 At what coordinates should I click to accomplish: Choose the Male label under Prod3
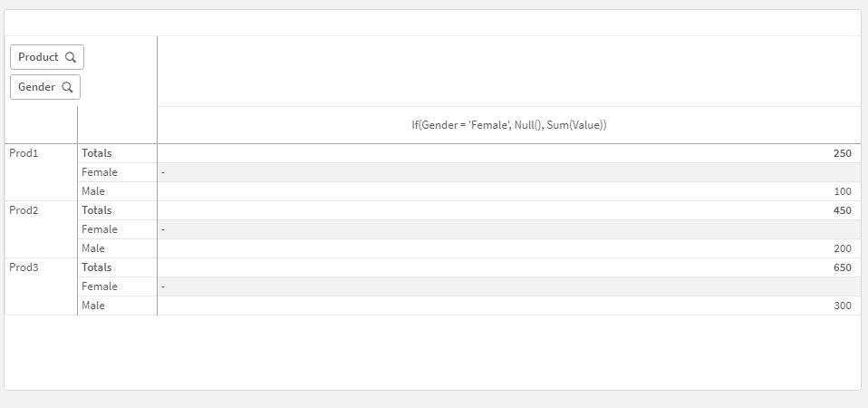(x=93, y=306)
